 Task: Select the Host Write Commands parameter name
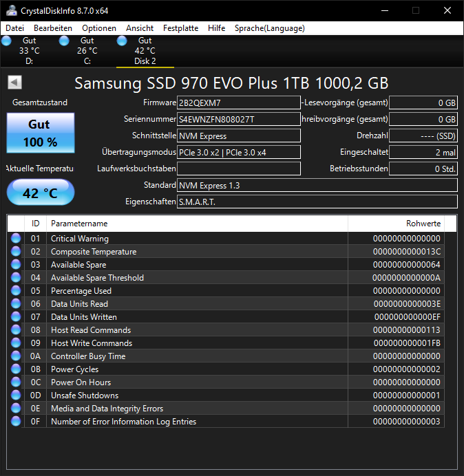coord(92,343)
